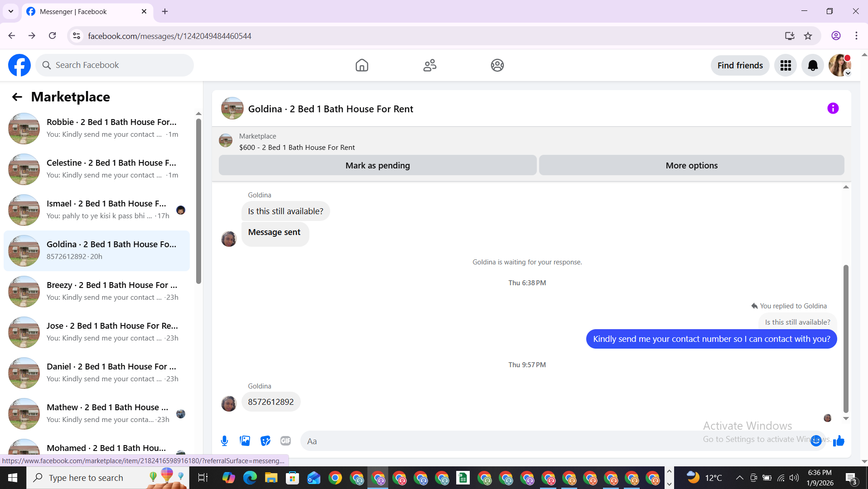Record a voice clip with microphone icon
The width and height of the screenshot is (868, 489).
[225, 441]
